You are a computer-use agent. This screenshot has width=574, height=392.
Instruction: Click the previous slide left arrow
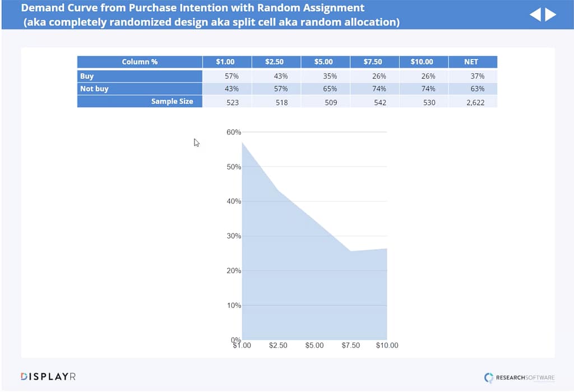(x=535, y=15)
